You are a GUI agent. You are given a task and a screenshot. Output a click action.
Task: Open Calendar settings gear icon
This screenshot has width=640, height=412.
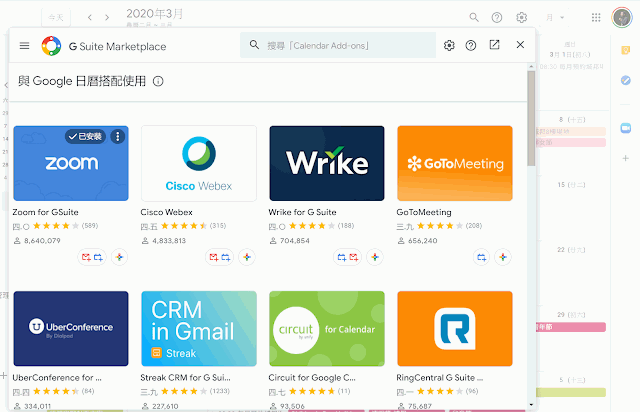[522, 17]
